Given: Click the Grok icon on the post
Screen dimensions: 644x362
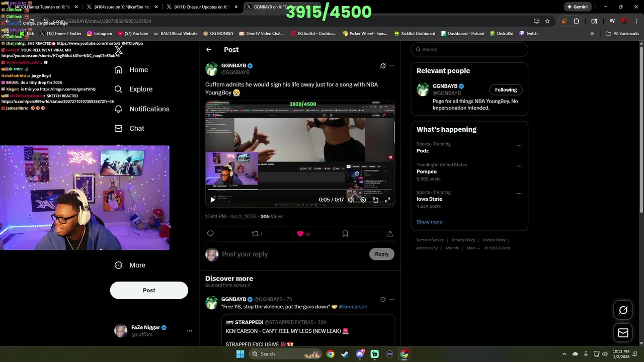Looking at the screenshot, I should 383,66.
